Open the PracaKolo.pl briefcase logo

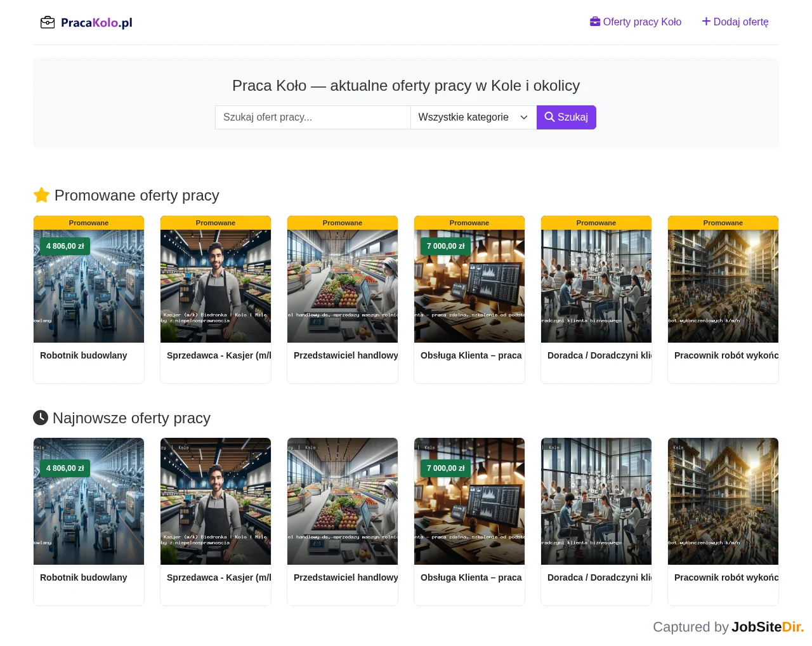pos(86,23)
